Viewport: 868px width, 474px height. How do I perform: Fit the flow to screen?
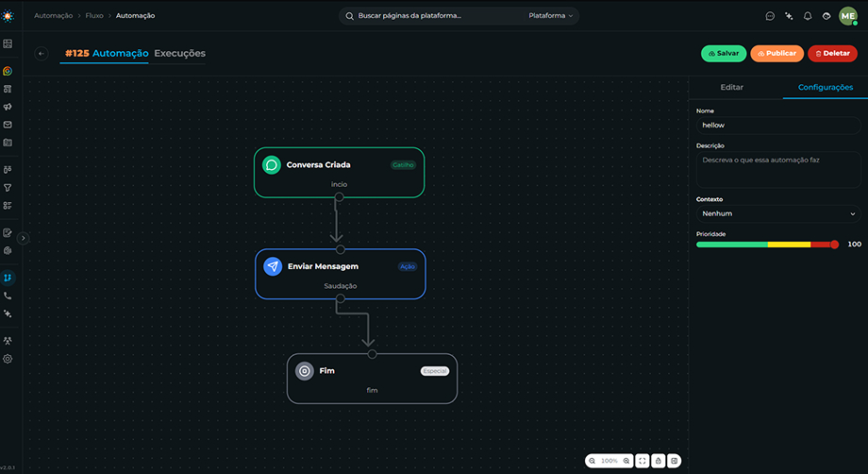(x=643, y=461)
